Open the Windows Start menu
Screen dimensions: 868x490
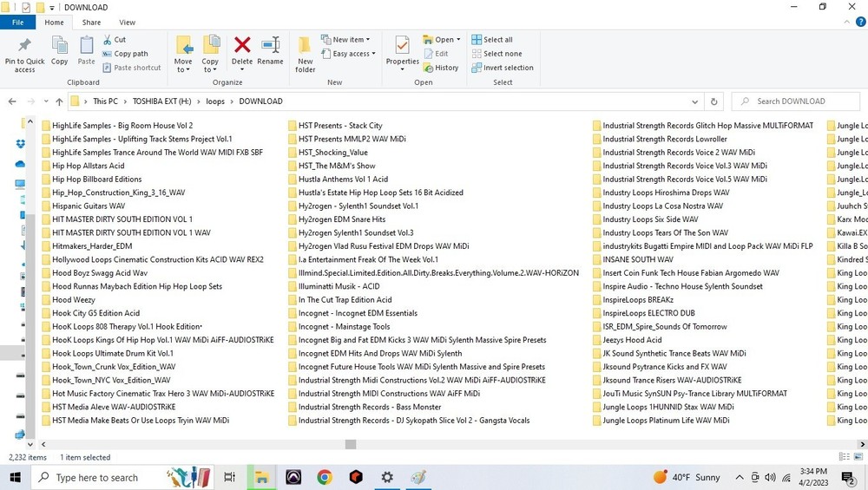(x=15, y=477)
